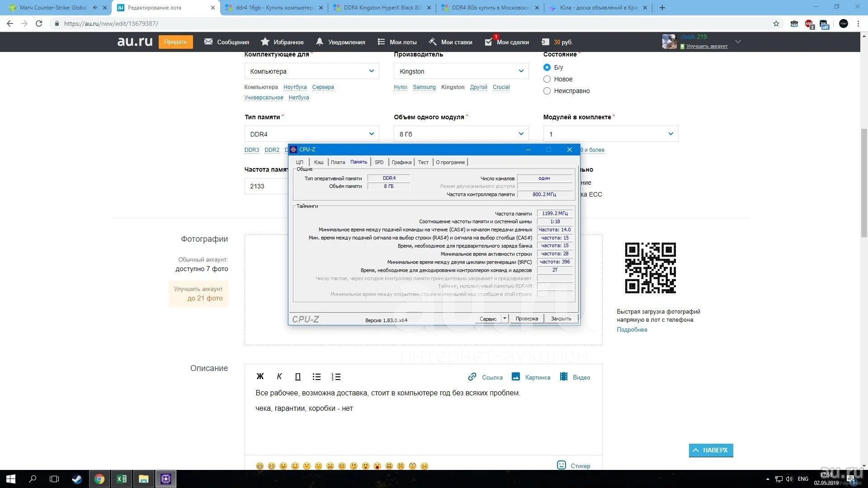Screen dimensions: 868x488
Task: Open My bids hammer icon
Action: tap(433, 42)
